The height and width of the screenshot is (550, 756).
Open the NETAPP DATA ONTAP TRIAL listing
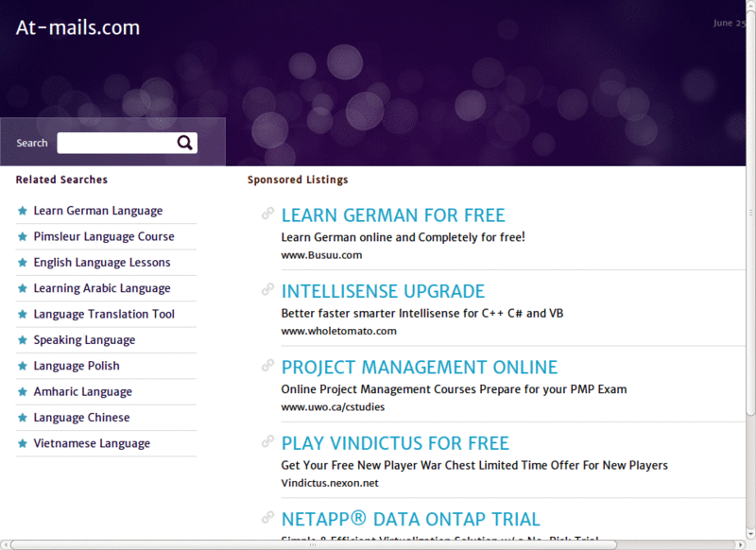tap(410, 519)
